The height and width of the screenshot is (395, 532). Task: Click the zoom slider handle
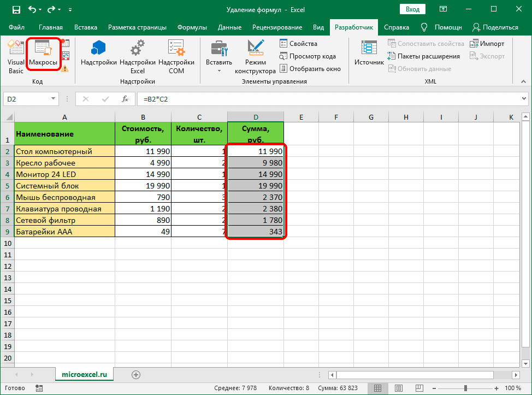click(x=466, y=388)
